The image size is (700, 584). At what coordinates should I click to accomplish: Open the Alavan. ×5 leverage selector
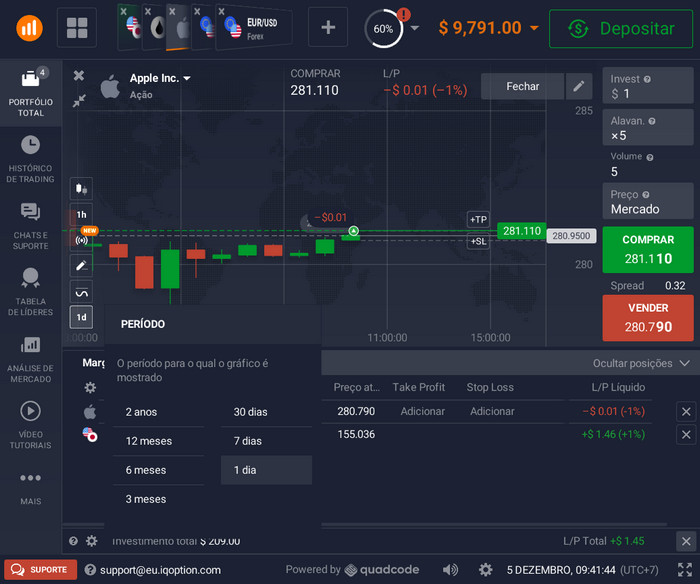click(648, 128)
